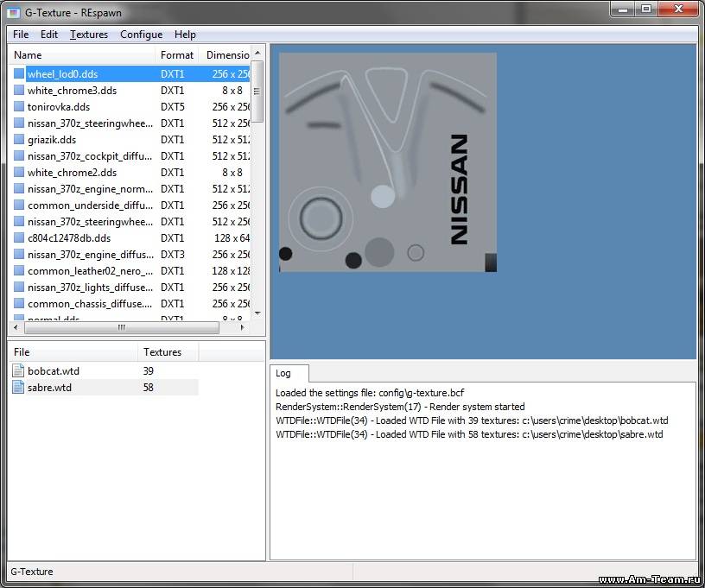
Task: Click the nissan_370z_lights_diffuse texture icon
Action: tap(19, 287)
